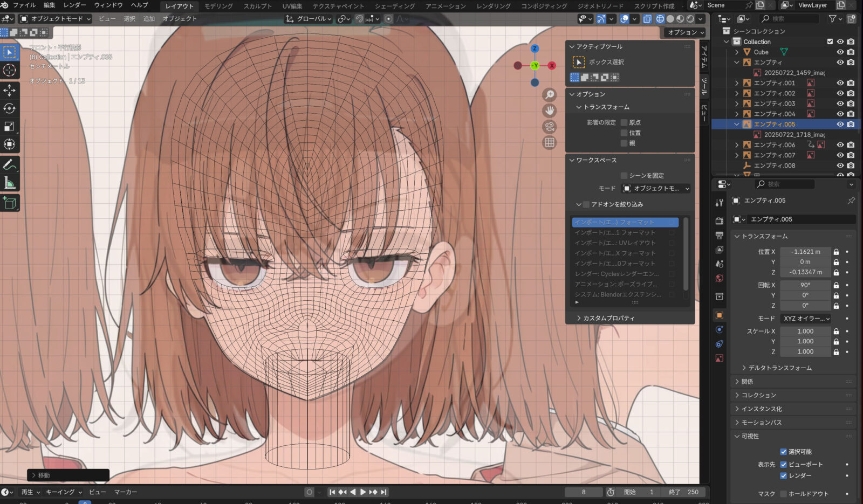The width and height of the screenshot is (863, 504).
Task: Jump to the end frame
Action: click(383, 492)
